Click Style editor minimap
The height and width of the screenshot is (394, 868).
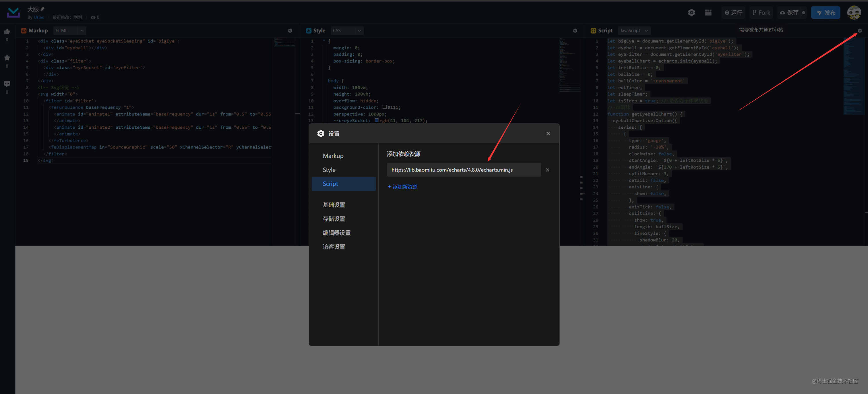coord(569,65)
